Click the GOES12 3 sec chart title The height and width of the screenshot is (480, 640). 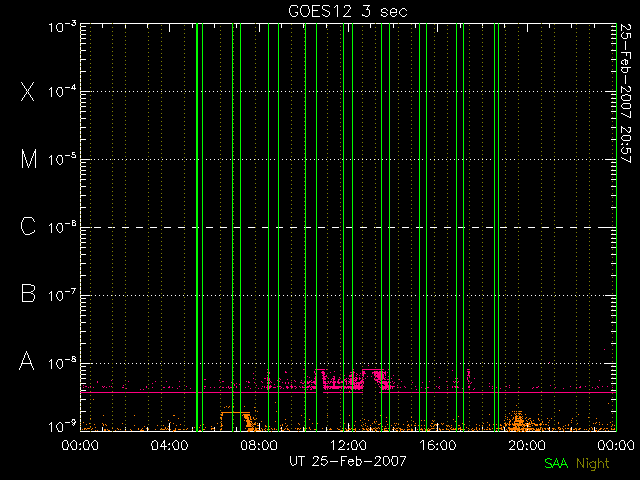pos(348,11)
